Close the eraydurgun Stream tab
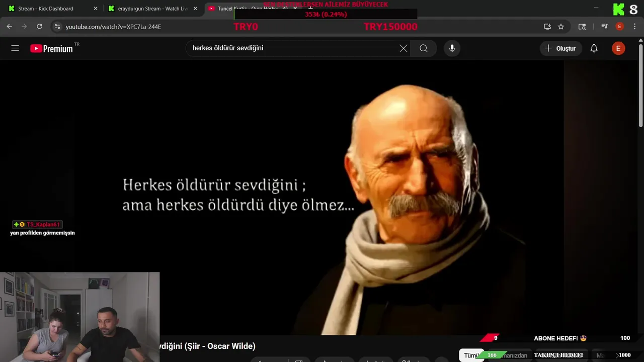Viewport: 644px width, 362px height. point(195,9)
